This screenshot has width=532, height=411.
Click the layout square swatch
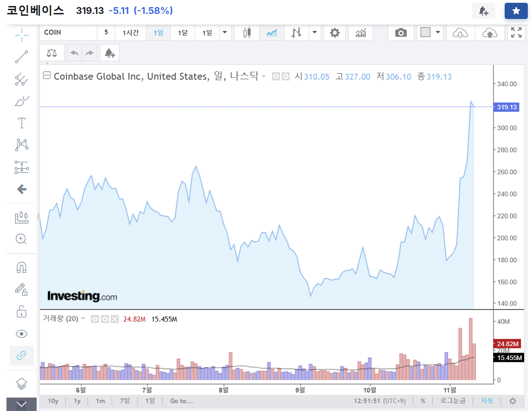[x=425, y=32]
